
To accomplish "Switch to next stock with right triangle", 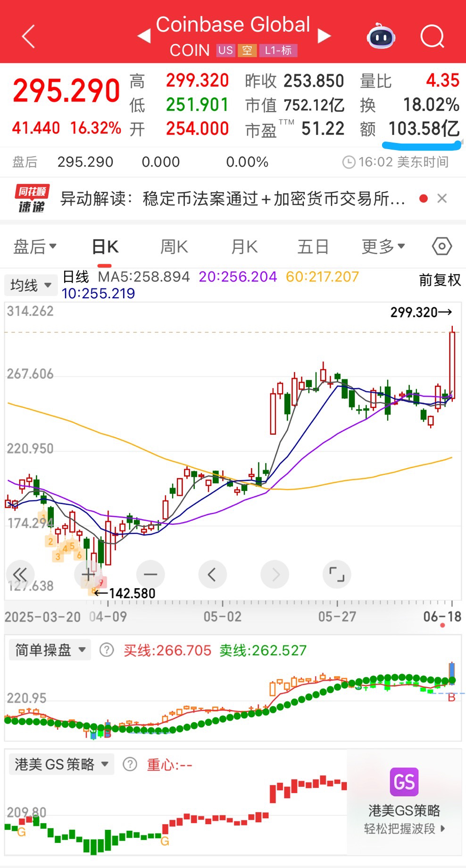I will click(324, 36).
